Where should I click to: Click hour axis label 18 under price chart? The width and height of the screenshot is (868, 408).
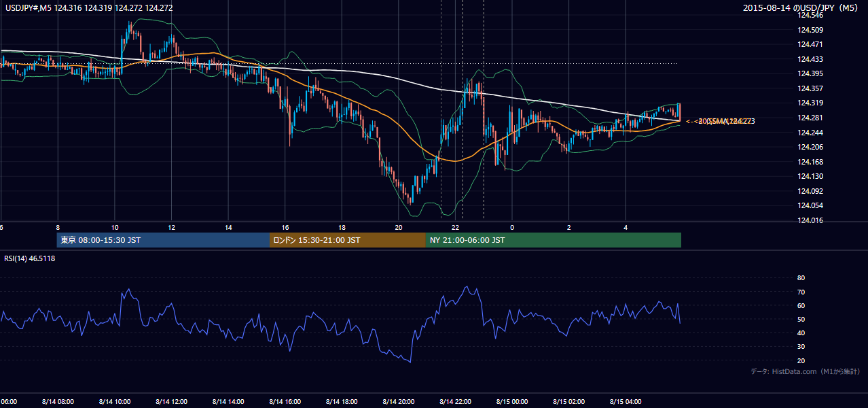pyautogui.click(x=342, y=228)
